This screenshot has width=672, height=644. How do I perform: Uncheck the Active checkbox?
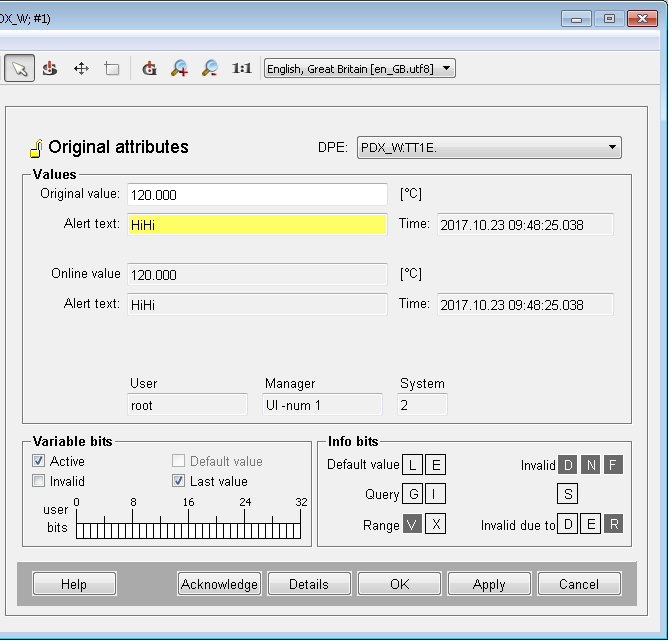click(39, 461)
